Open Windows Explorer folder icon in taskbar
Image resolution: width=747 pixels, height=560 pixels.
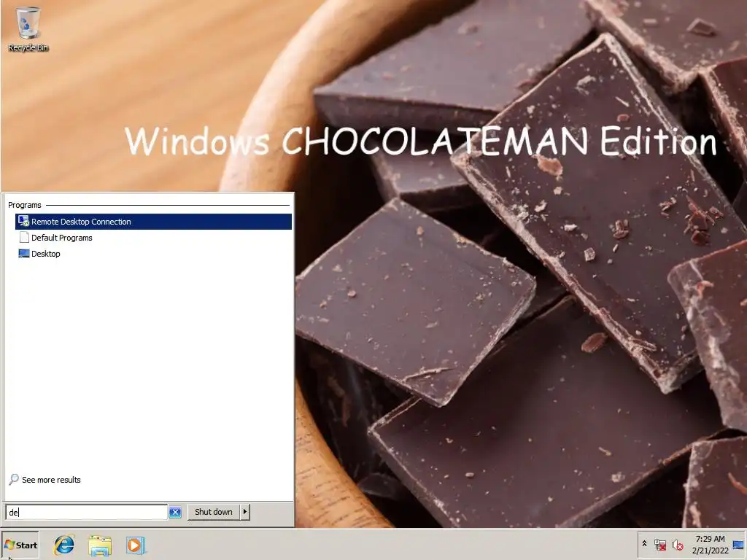(x=100, y=545)
